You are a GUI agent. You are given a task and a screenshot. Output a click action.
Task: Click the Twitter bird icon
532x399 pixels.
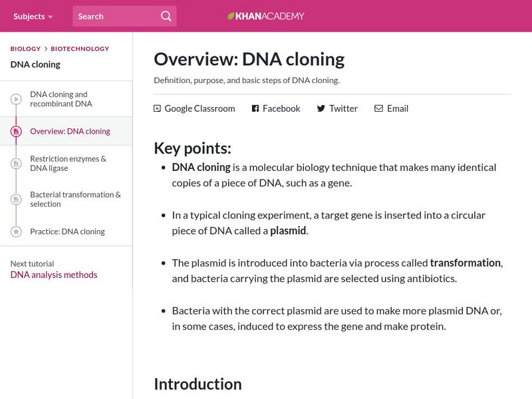tap(321, 108)
